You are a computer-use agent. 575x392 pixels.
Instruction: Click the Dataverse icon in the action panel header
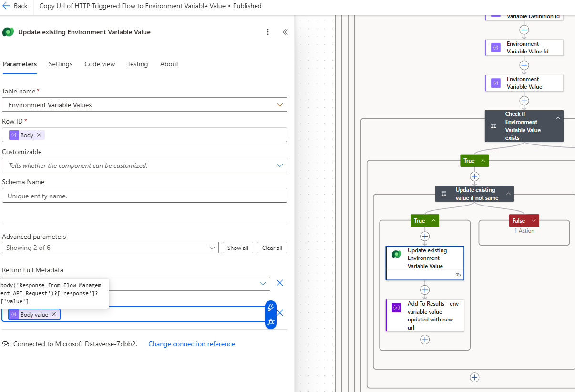pos(8,32)
